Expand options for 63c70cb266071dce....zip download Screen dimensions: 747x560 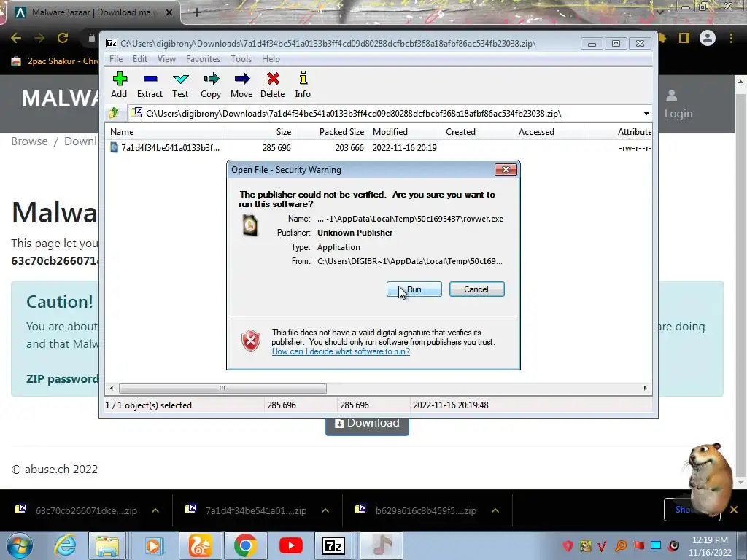tap(155, 510)
